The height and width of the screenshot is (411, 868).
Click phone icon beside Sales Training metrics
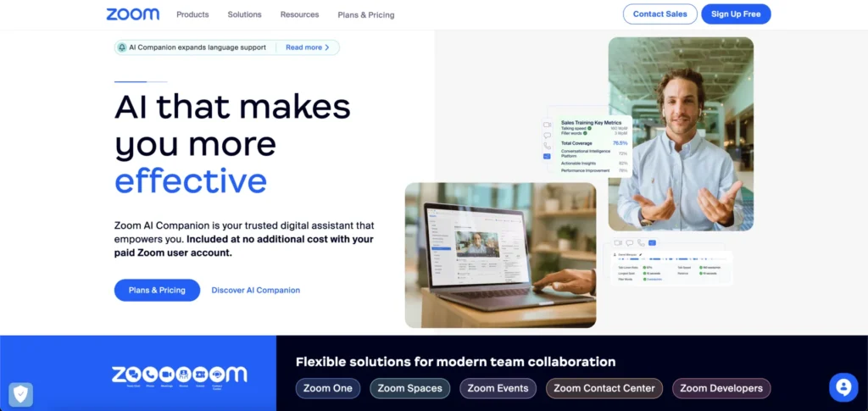[x=547, y=146]
